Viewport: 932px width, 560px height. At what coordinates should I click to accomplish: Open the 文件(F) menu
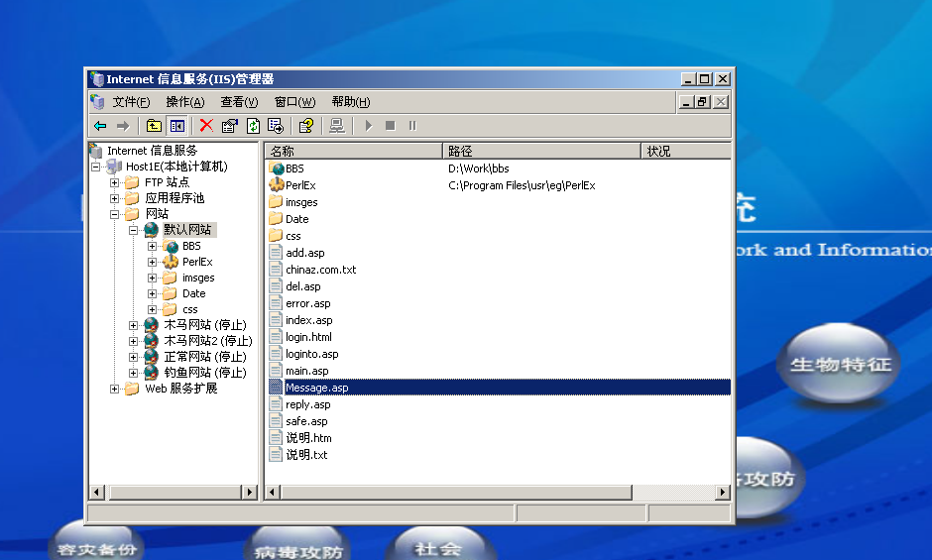pyautogui.click(x=131, y=102)
